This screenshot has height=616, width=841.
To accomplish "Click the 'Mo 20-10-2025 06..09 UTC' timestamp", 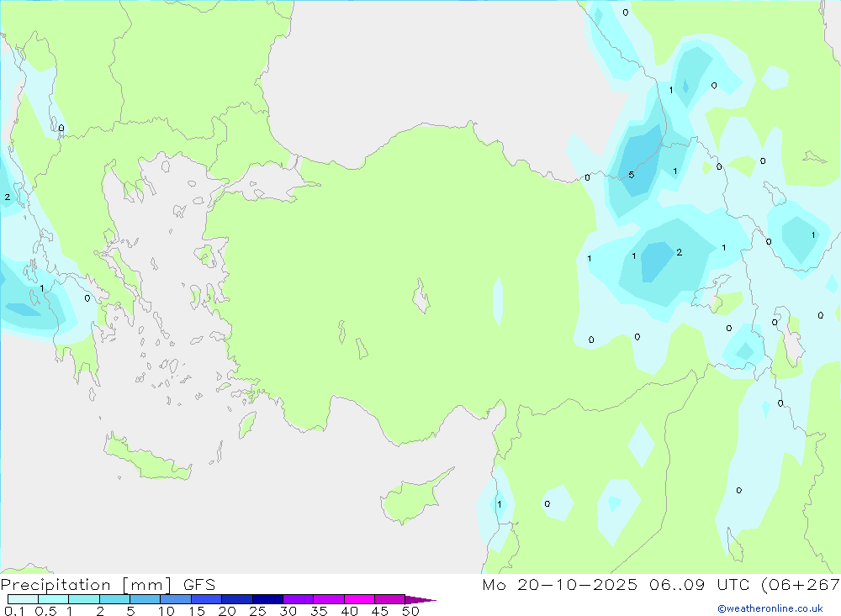I will click(x=618, y=584).
